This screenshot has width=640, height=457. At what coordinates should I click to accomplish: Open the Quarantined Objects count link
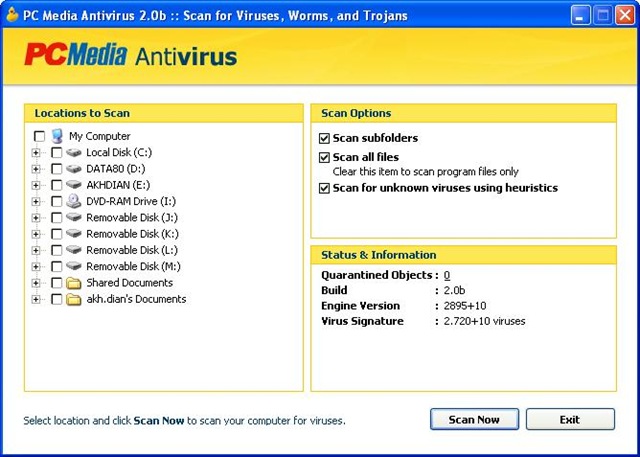(x=447, y=275)
